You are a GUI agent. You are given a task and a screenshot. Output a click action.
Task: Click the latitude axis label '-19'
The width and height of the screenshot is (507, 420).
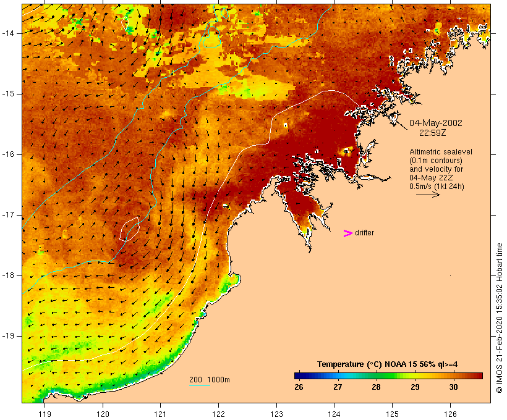tap(8, 336)
